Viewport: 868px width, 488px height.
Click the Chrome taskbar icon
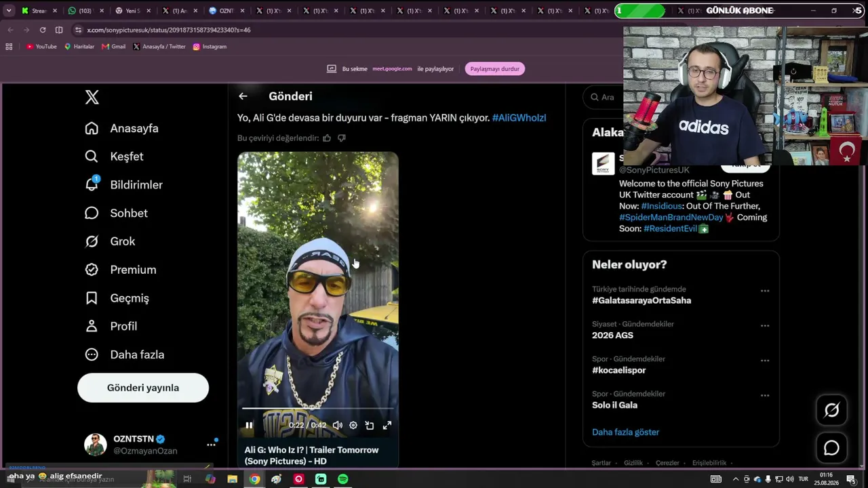(254, 479)
